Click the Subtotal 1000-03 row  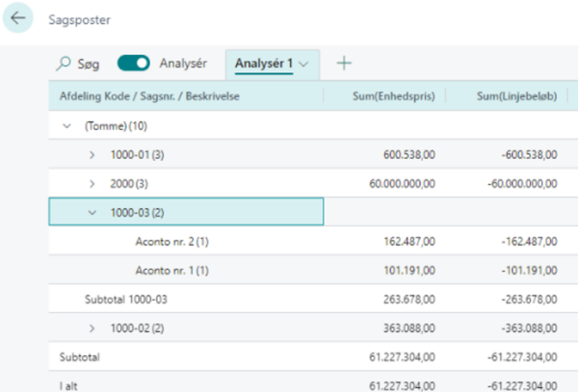(x=313, y=299)
